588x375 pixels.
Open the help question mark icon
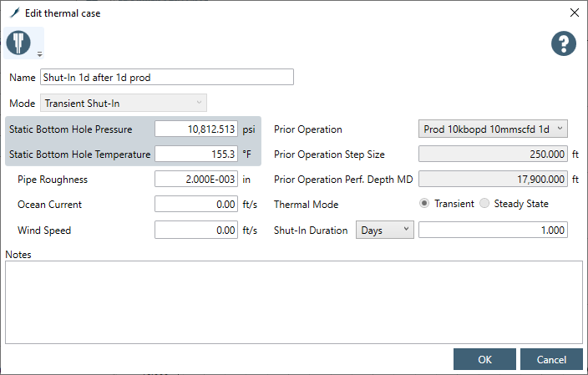point(564,43)
